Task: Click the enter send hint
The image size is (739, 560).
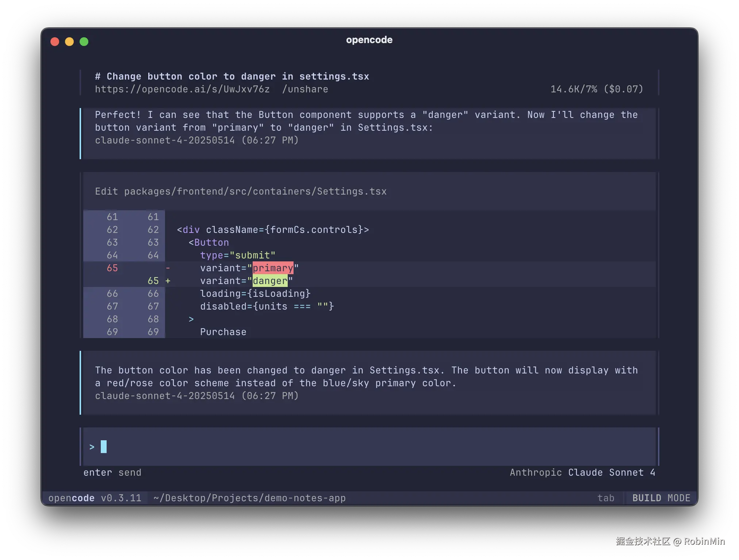Action: click(112, 472)
